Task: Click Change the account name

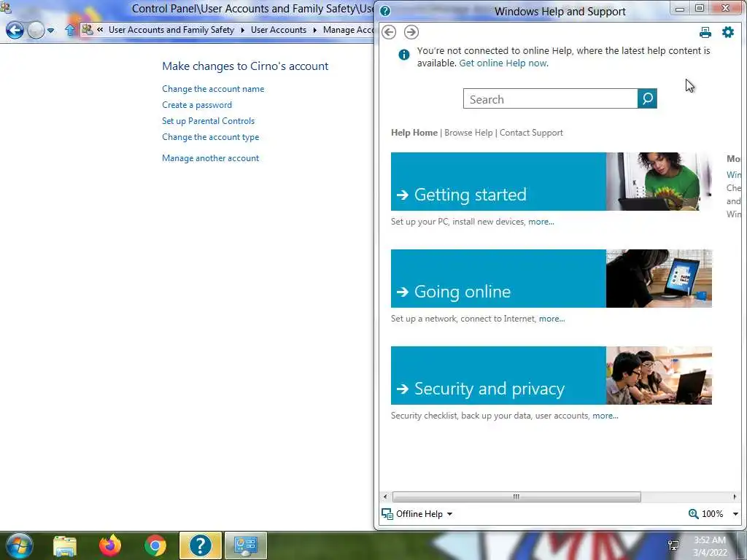Action: pyautogui.click(x=213, y=89)
